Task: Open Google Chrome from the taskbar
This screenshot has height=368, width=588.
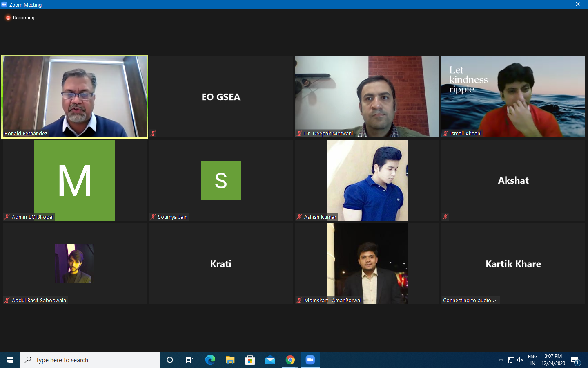Action: 290,360
